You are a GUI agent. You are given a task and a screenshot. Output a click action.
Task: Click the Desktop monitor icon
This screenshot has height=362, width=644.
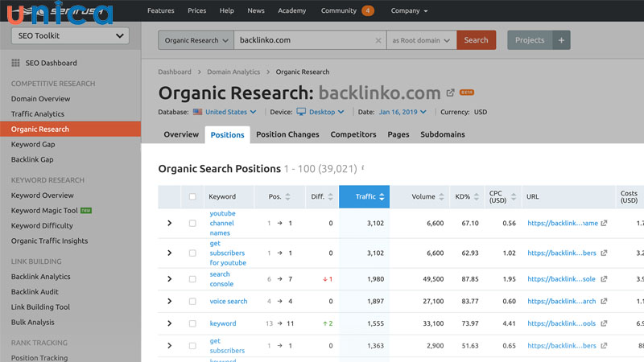[x=301, y=112]
